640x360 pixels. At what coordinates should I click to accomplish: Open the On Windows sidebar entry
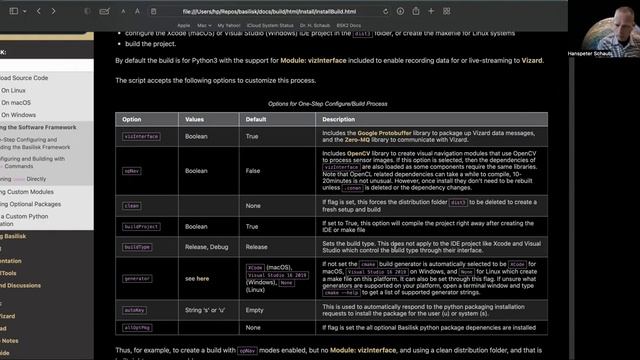(x=18, y=115)
